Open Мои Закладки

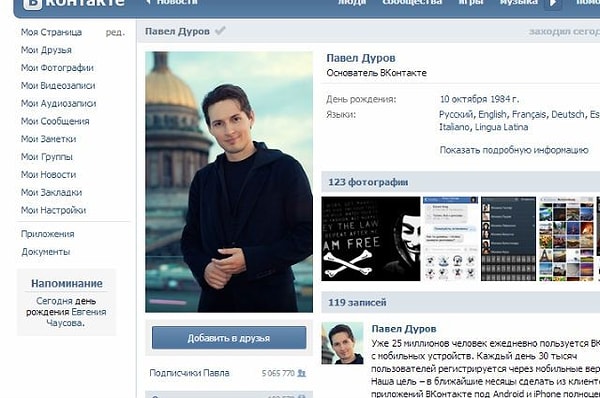51,192
